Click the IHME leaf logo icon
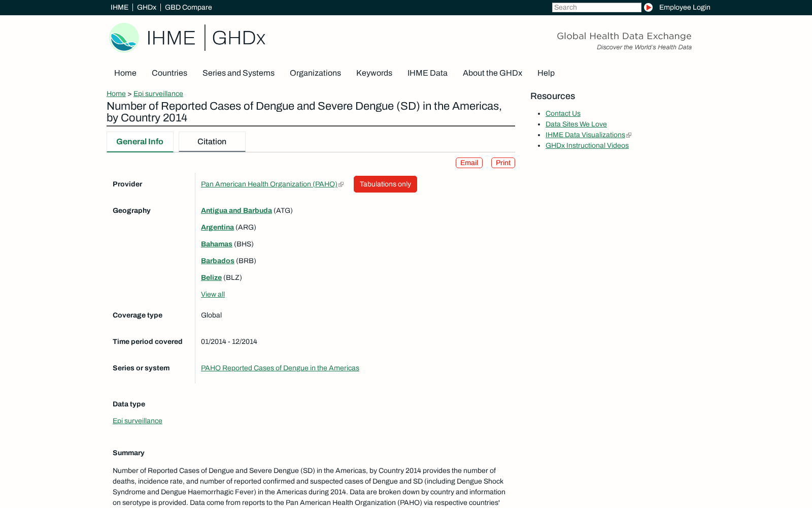812x508 pixels. pyautogui.click(x=124, y=38)
